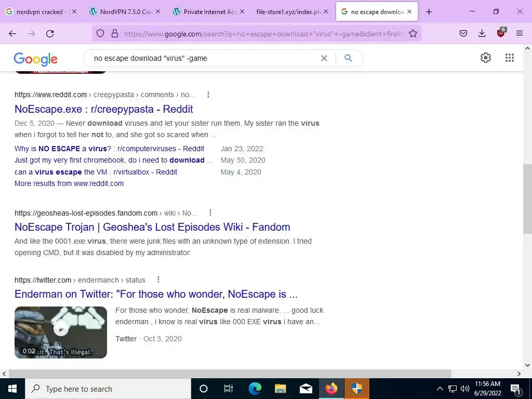Click the twitter.com endermanch status URL
The image size is (532, 399).
pyautogui.click(x=80, y=280)
